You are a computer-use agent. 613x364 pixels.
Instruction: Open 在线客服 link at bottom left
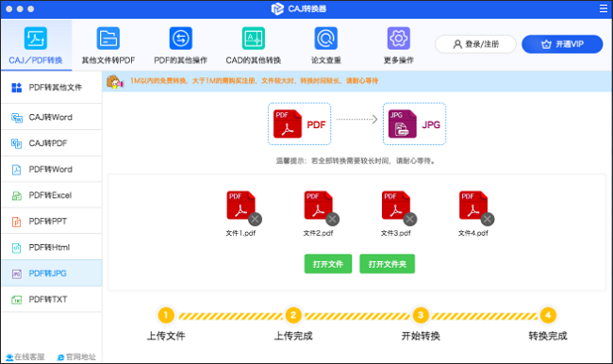25,357
